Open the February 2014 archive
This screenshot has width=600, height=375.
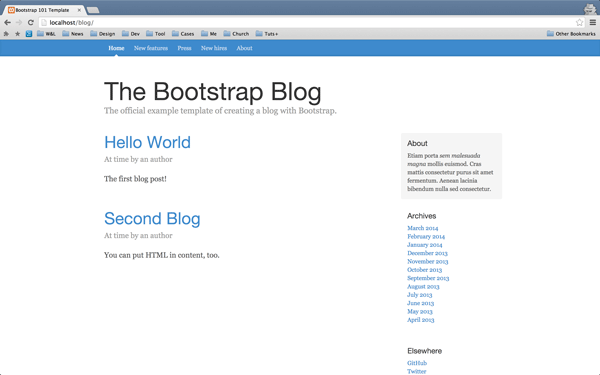click(x=426, y=236)
